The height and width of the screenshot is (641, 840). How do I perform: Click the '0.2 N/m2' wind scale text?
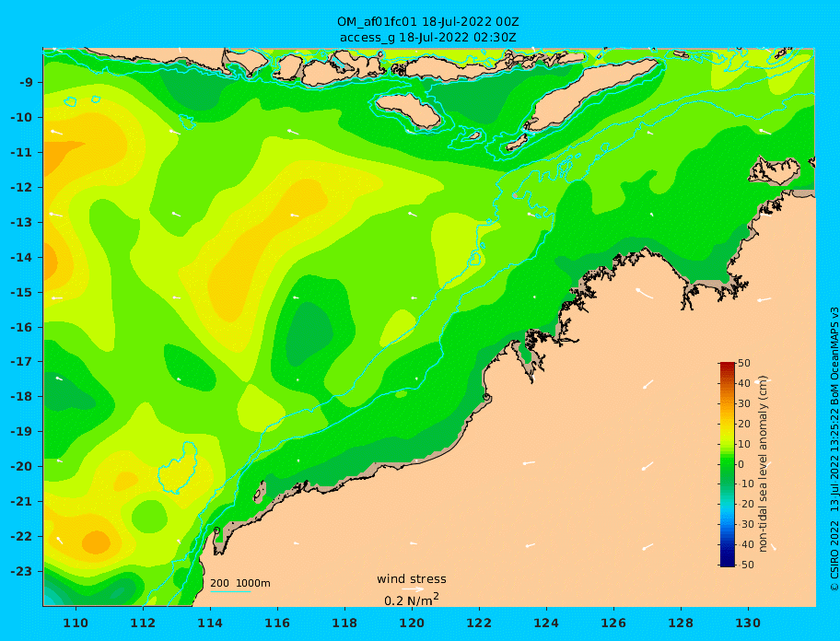(412, 600)
